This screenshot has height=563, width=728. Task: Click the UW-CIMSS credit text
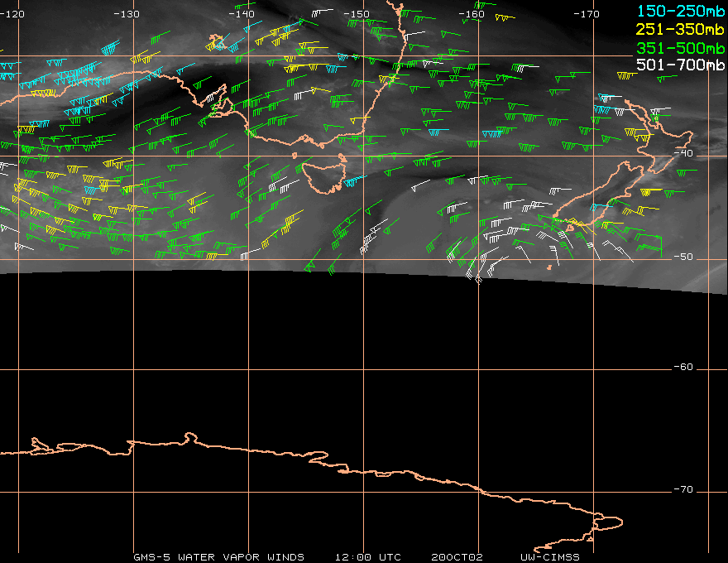[x=550, y=556]
